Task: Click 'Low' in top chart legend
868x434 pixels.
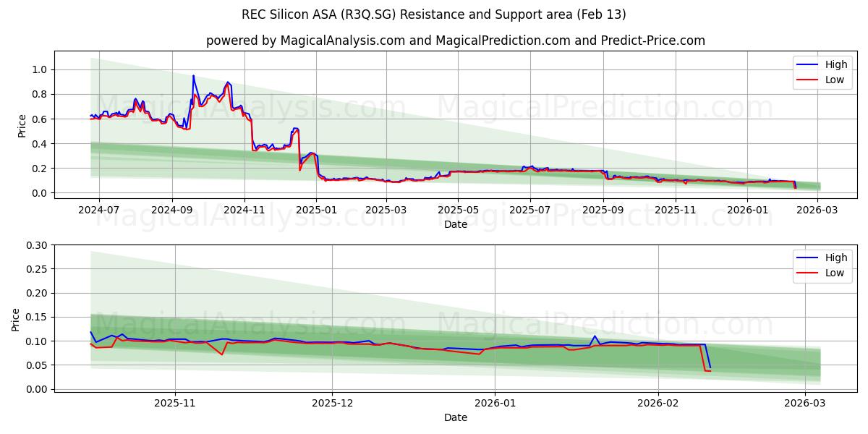Action: tap(835, 80)
